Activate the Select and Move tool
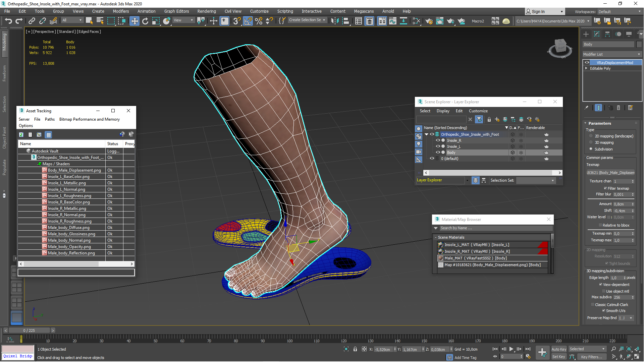The width and height of the screenshot is (644, 362). [135, 21]
